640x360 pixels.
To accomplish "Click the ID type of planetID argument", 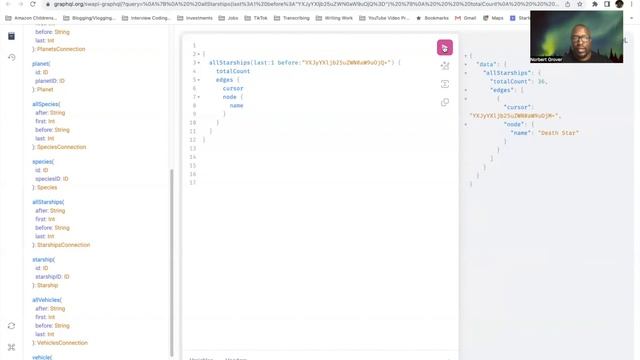I will [x=62, y=81].
